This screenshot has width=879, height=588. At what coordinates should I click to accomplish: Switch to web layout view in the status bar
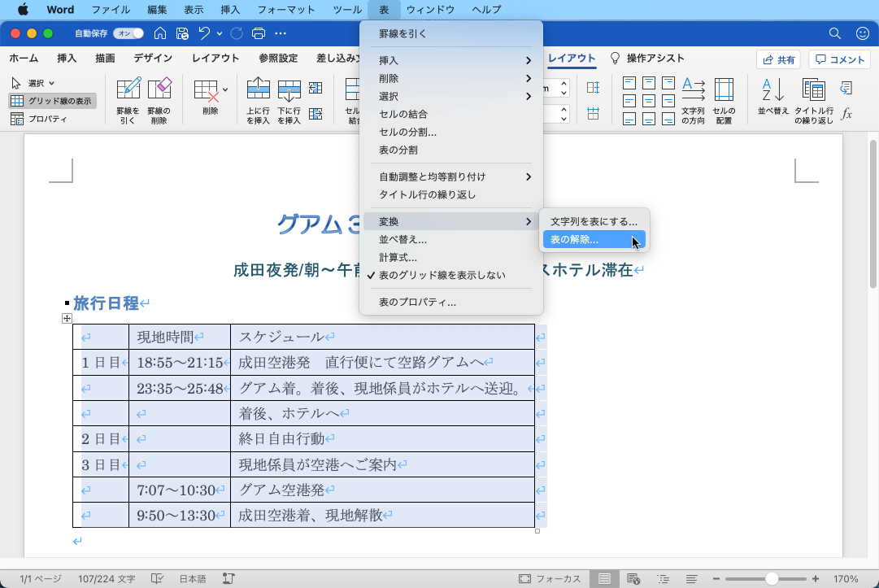point(633,579)
